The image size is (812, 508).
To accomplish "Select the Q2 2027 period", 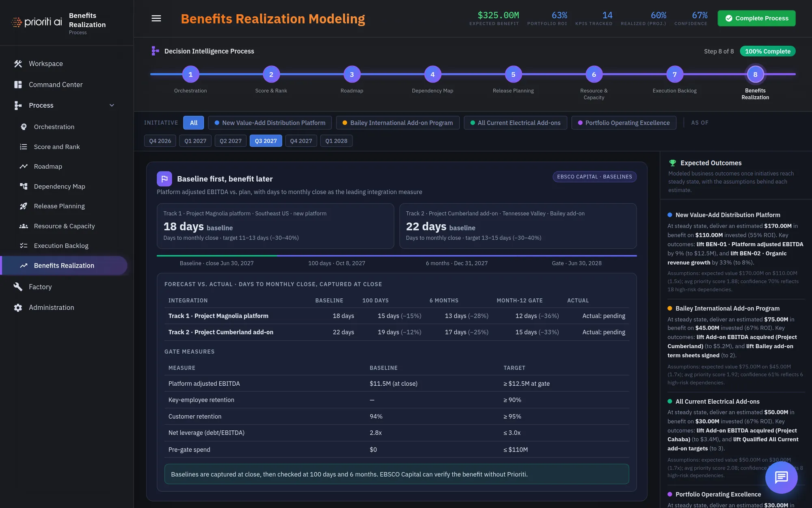I will (x=231, y=141).
